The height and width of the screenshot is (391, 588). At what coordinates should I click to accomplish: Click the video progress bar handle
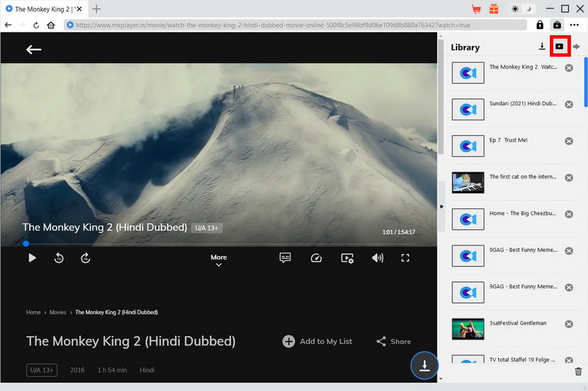[26, 244]
